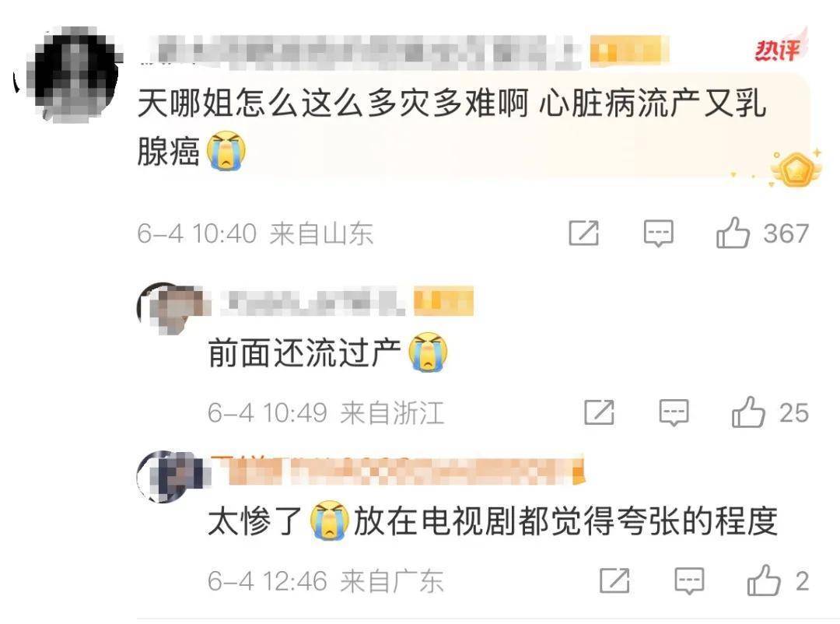Like the Guangdong reply with 2 likes
The width and height of the screenshot is (840, 624).
(x=764, y=580)
